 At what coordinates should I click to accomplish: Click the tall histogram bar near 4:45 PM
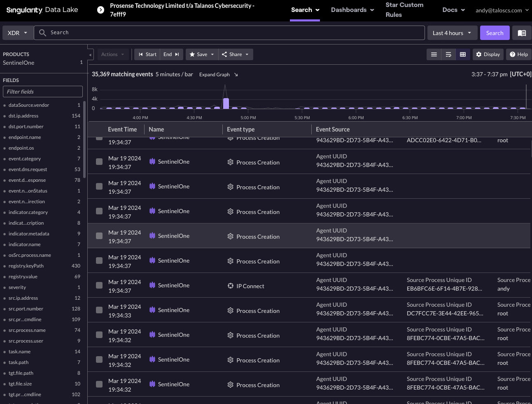(x=226, y=103)
